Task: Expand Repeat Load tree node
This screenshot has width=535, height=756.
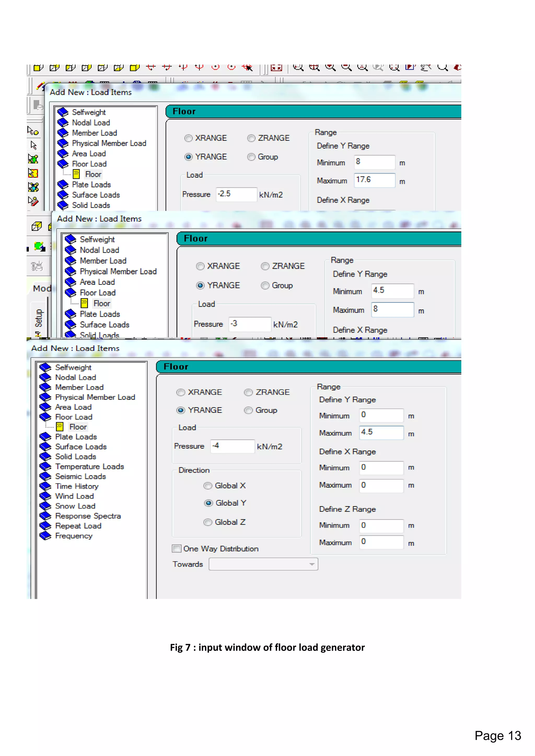Action: [x=45, y=526]
